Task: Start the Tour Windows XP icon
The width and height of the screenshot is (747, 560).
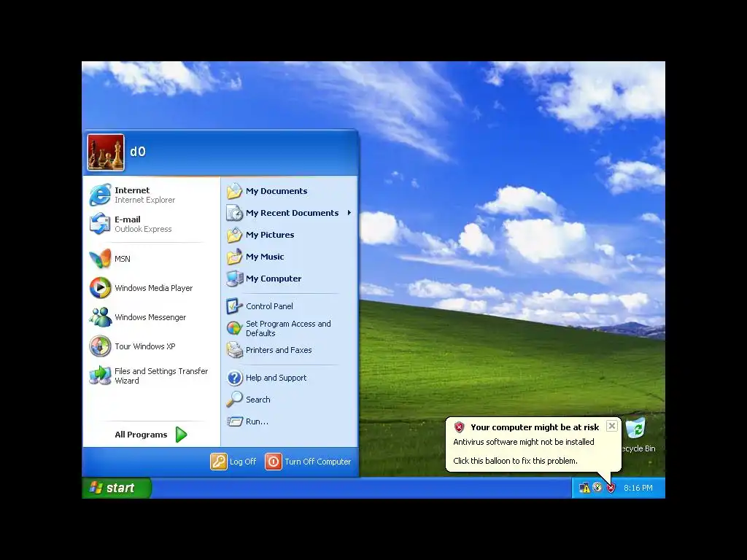Action: pos(100,346)
